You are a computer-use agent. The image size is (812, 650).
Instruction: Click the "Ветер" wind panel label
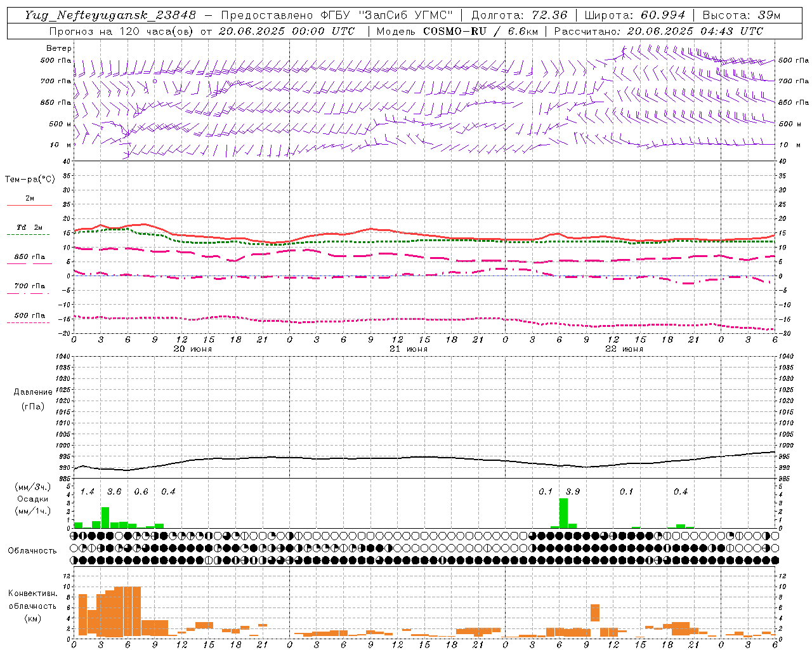pyautogui.click(x=59, y=48)
